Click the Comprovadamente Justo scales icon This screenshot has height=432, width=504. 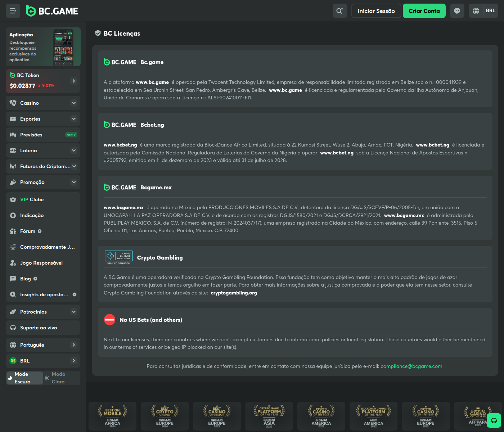click(x=13, y=247)
